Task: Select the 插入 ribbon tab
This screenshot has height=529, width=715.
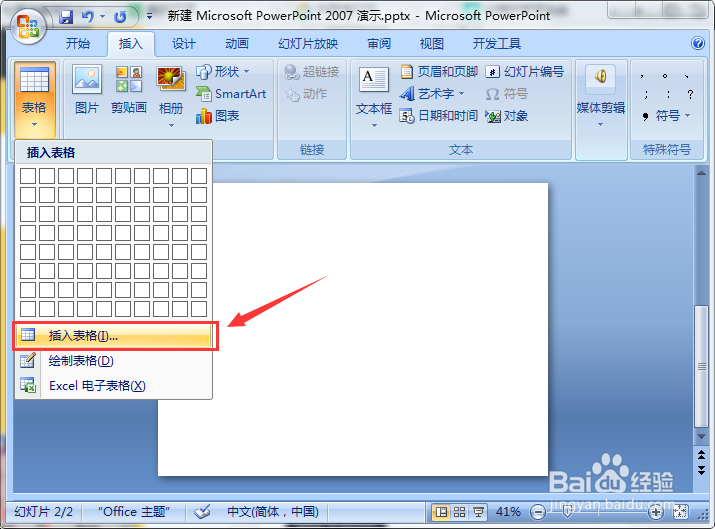Action: coord(131,44)
